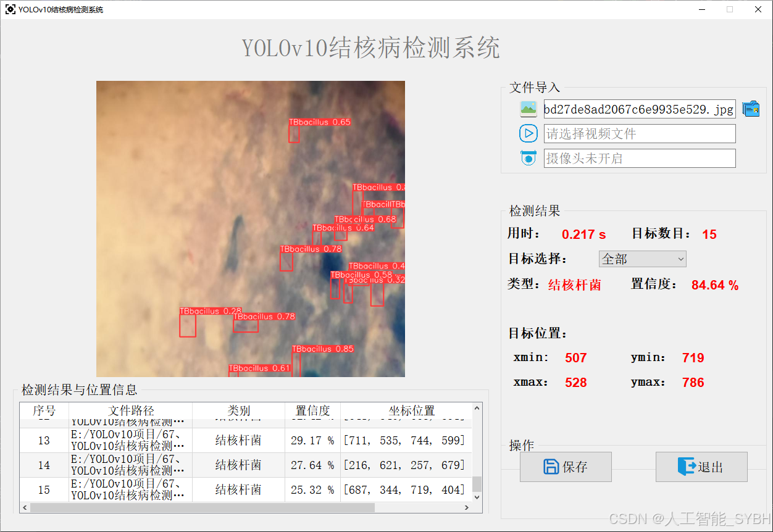The height and width of the screenshot is (532, 773).
Task: Click the target count value 15
Action: (x=709, y=235)
